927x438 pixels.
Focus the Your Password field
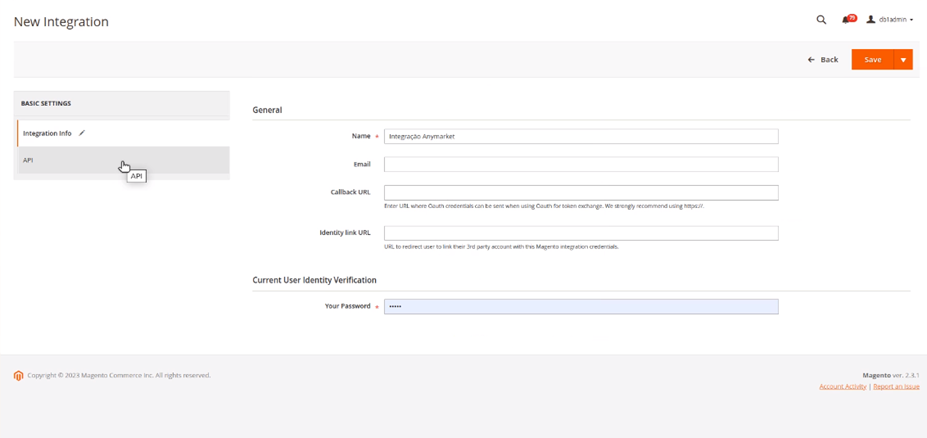(x=581, y=307)
